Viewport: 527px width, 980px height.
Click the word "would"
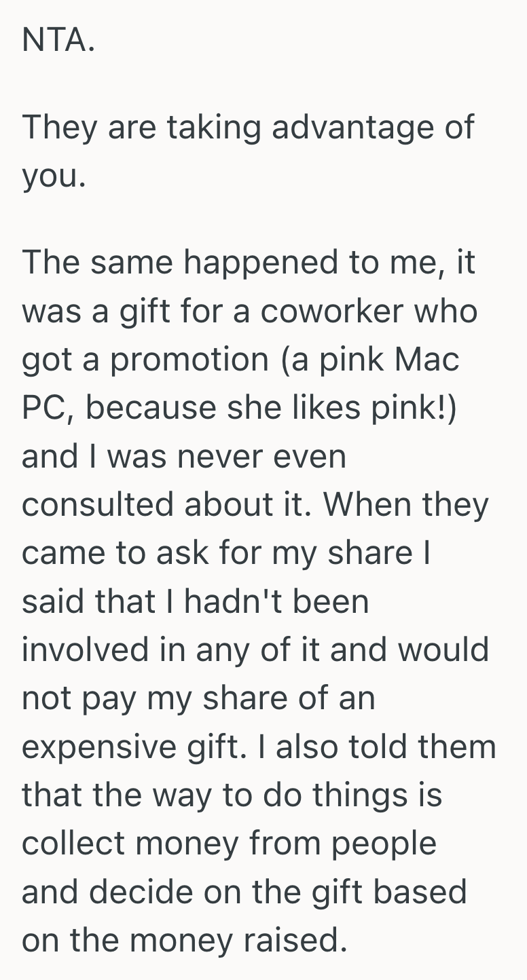pos(442,649)
